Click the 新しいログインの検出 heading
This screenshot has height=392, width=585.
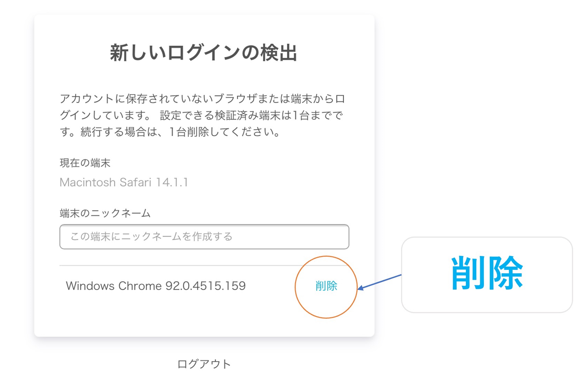click(x=204, y=53)
